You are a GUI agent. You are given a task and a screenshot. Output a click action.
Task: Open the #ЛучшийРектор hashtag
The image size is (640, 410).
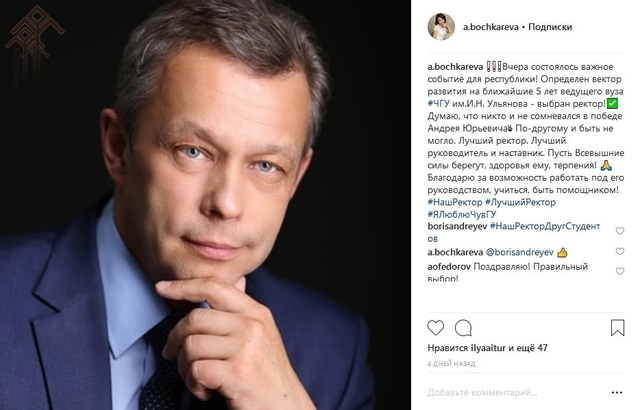[x=520, y=202]
